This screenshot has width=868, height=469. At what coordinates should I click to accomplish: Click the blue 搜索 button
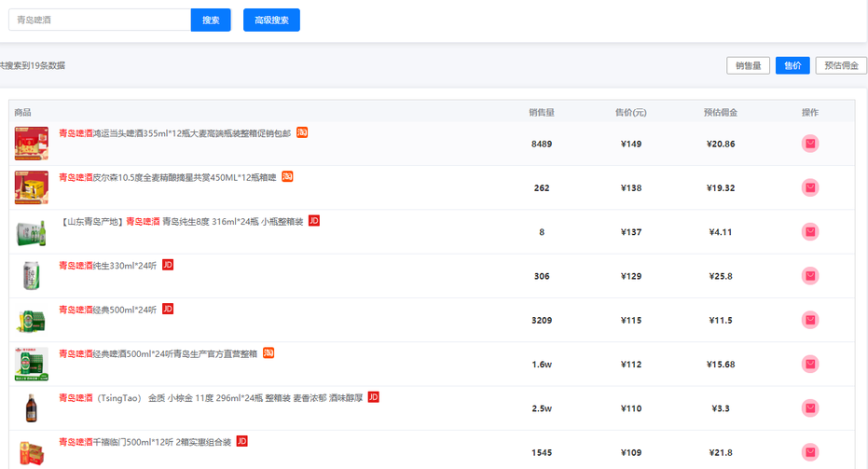[x=211, y=21]
